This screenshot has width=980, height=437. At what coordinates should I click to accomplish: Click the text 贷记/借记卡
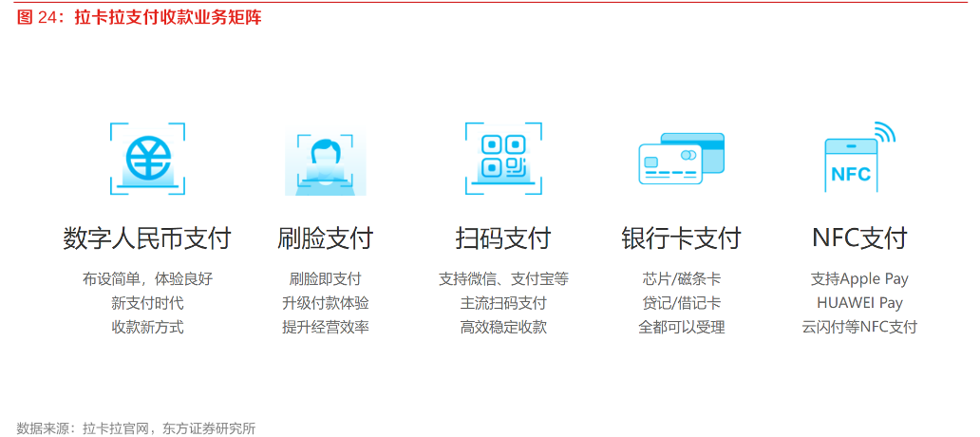click(x=681, y=303)
